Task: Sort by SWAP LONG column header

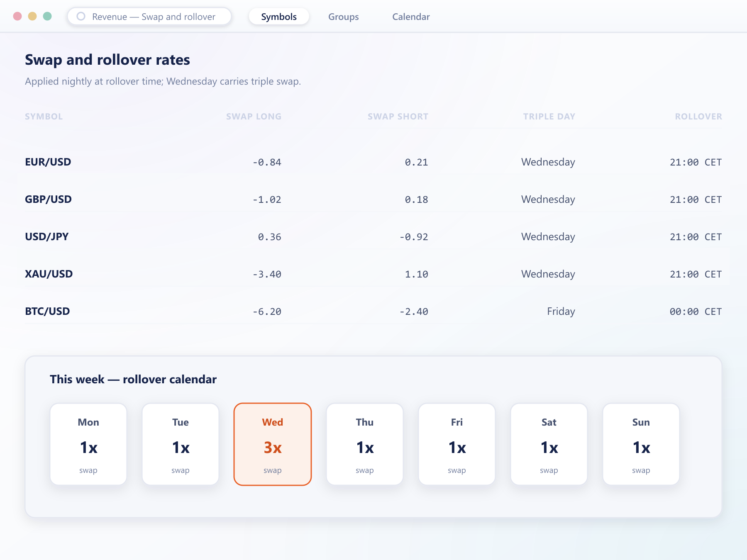Action: click(254, 117)
